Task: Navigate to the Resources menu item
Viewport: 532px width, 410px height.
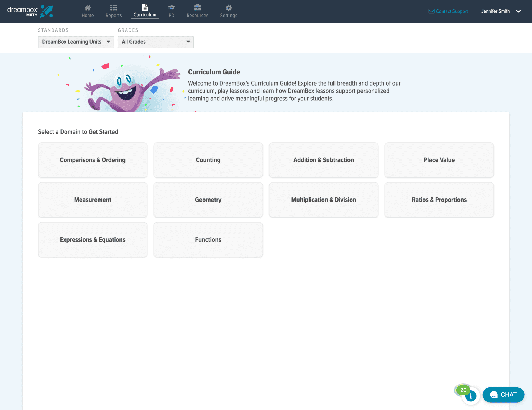Action: coord(197,11)
